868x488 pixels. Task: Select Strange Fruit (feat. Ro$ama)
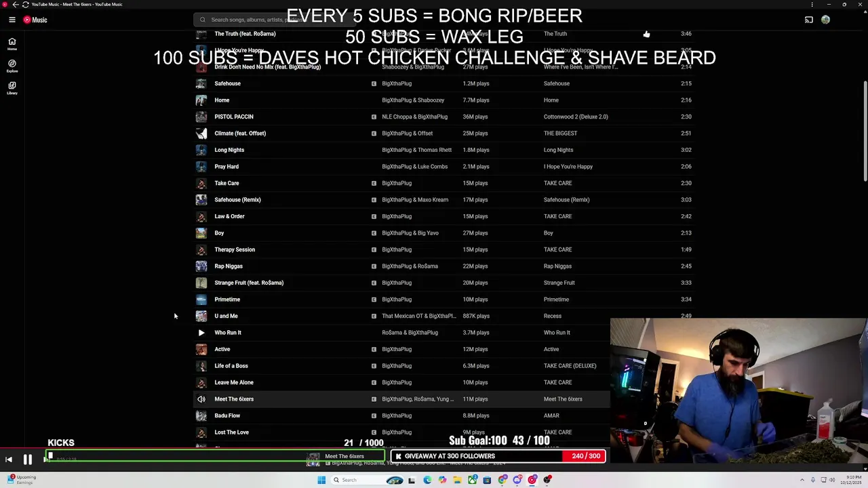249,283
